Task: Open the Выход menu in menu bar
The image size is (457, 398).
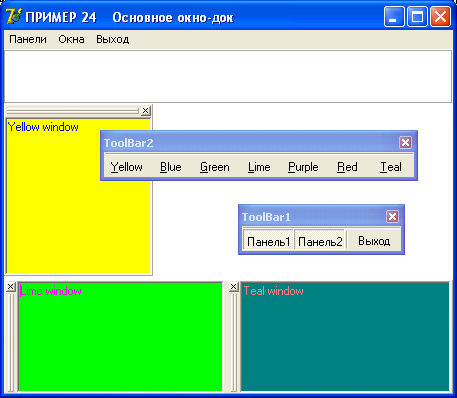Action: tap(113, 39)
